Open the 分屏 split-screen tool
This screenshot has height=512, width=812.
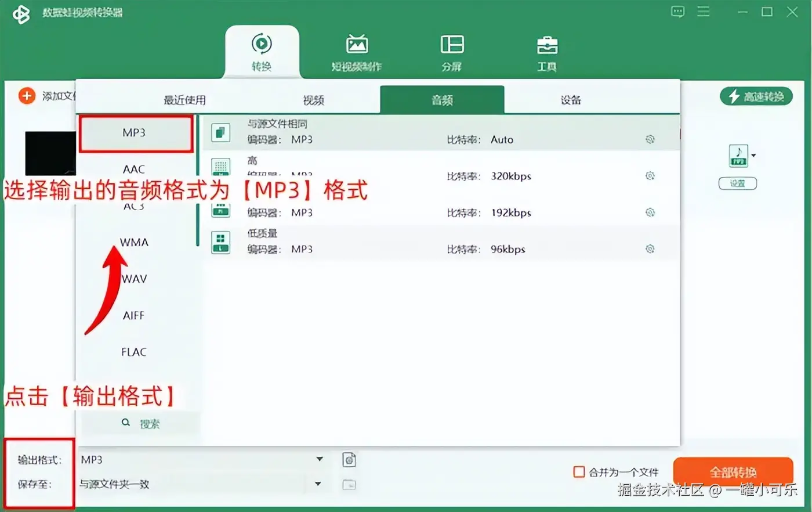coord(452,45)
